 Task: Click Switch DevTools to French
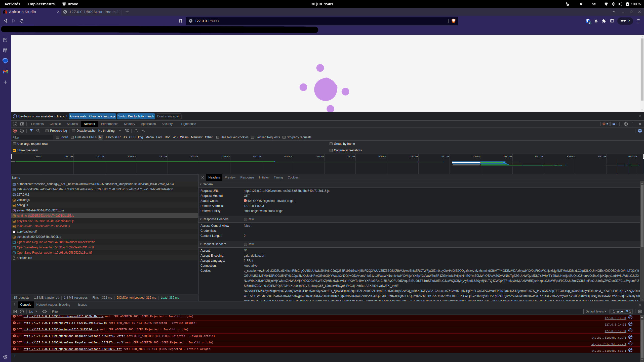click(136, 116)
